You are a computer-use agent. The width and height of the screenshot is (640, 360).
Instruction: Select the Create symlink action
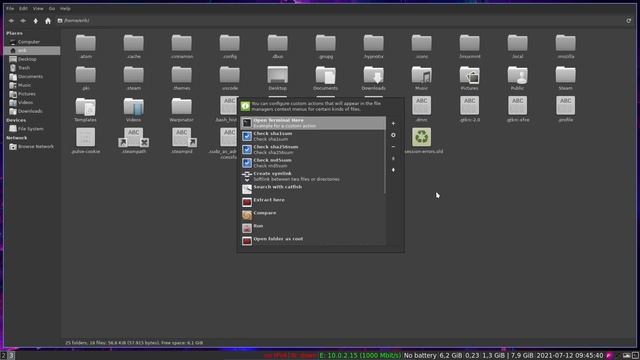pos(313,176)
